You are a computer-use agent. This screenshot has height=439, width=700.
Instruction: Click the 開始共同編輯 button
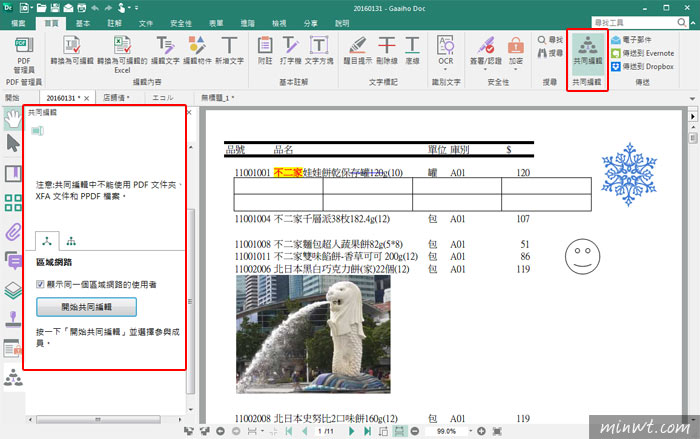click(86, 307)
